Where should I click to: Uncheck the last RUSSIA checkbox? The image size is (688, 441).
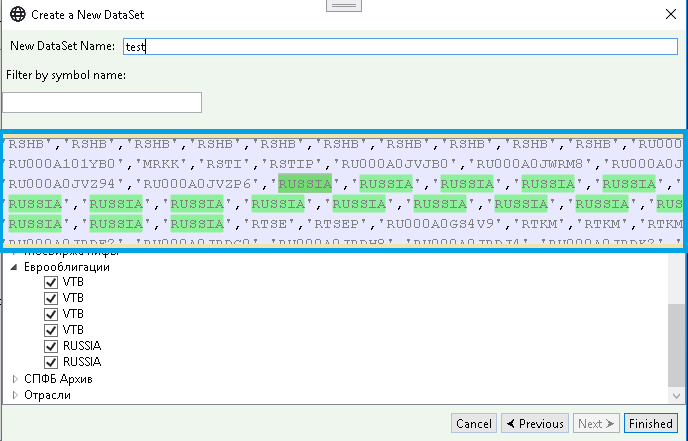[x=51, y=362]
